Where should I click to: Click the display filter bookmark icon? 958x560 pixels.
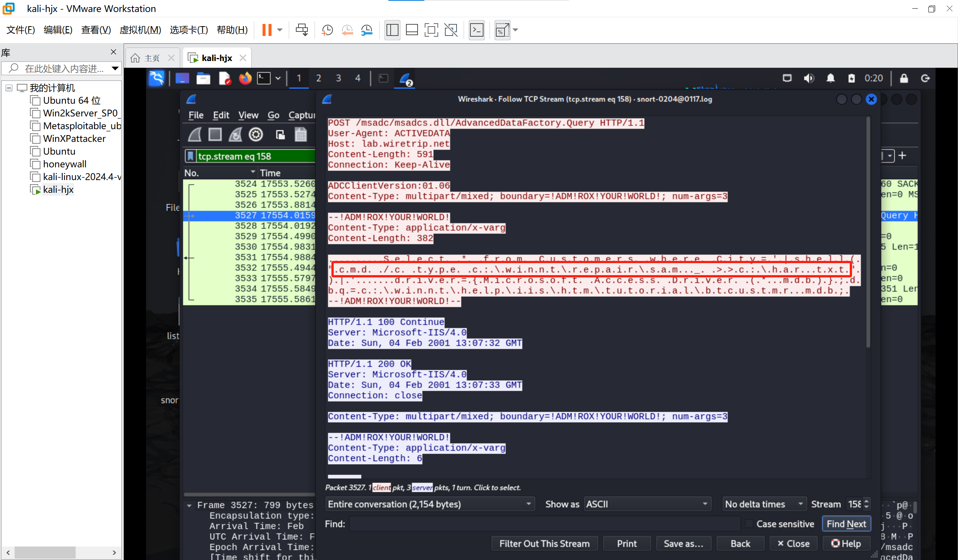[191, 156]
